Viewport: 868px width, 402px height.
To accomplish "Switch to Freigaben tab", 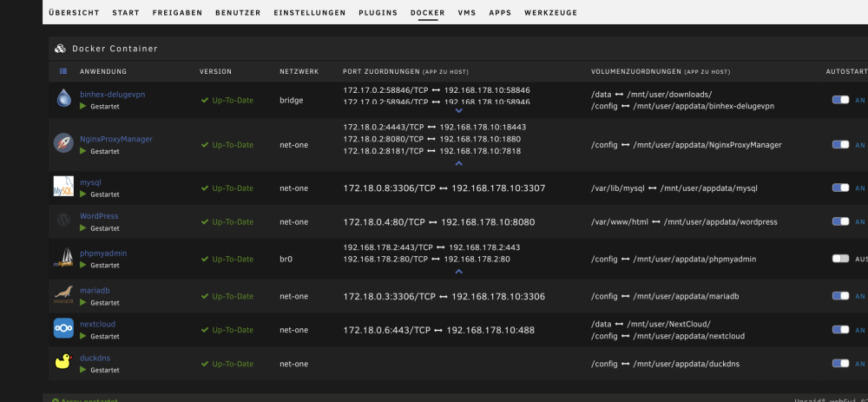I will (178, 13).
